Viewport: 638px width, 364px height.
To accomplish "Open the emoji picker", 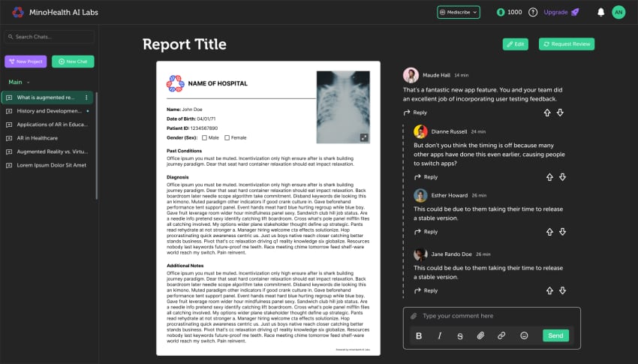I will (x=524, y=335).
